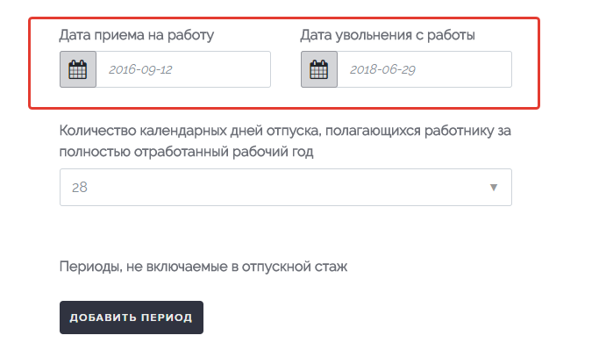Click the dismissal date field showing 2018-06-29
The width and height of the screenshot is (606, 364).
point(424,69)
